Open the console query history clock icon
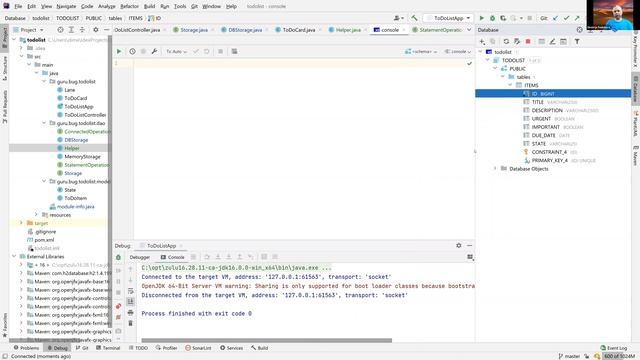 tap(132, 51)
